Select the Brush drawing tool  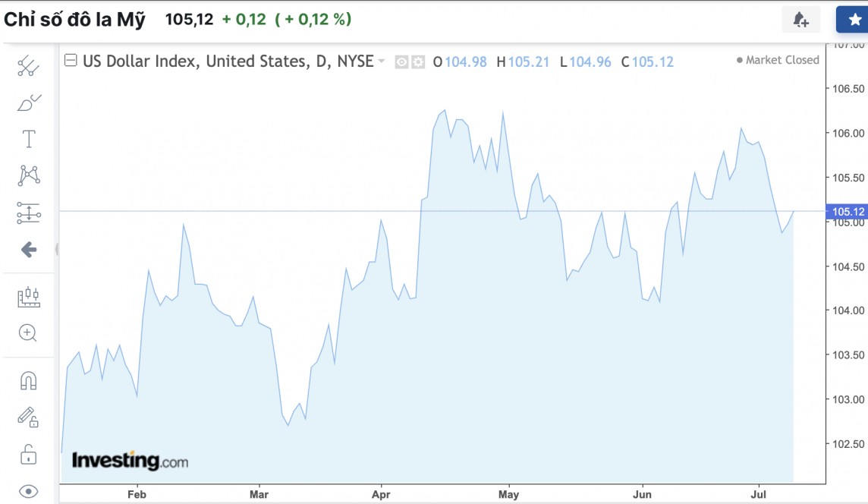coord(28,102)
